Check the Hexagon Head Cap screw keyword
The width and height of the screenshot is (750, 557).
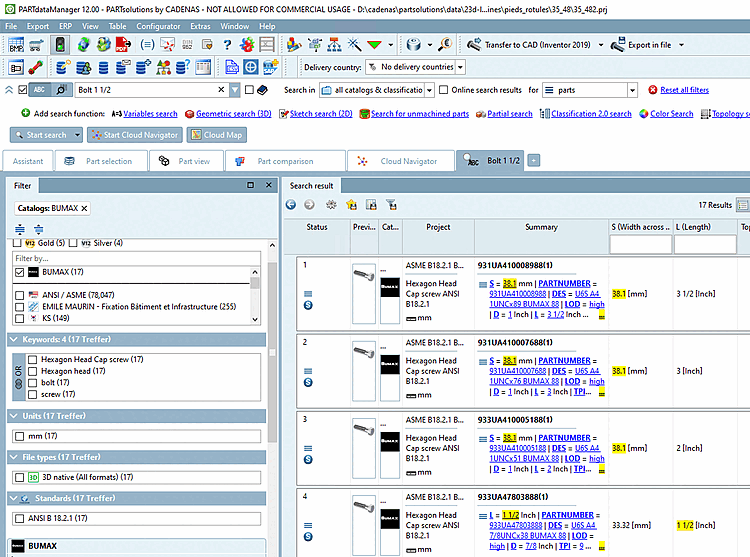pyautogui.click(x=33, y=360)
